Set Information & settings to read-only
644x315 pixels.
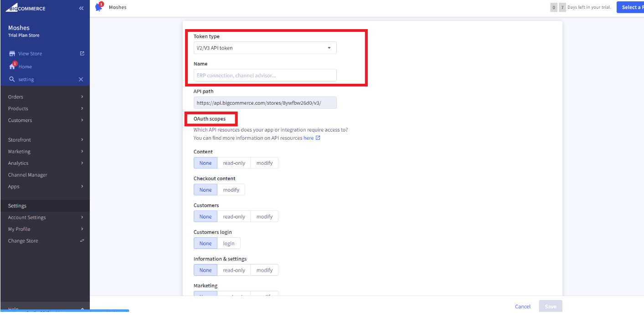click(x=234, y=270)
